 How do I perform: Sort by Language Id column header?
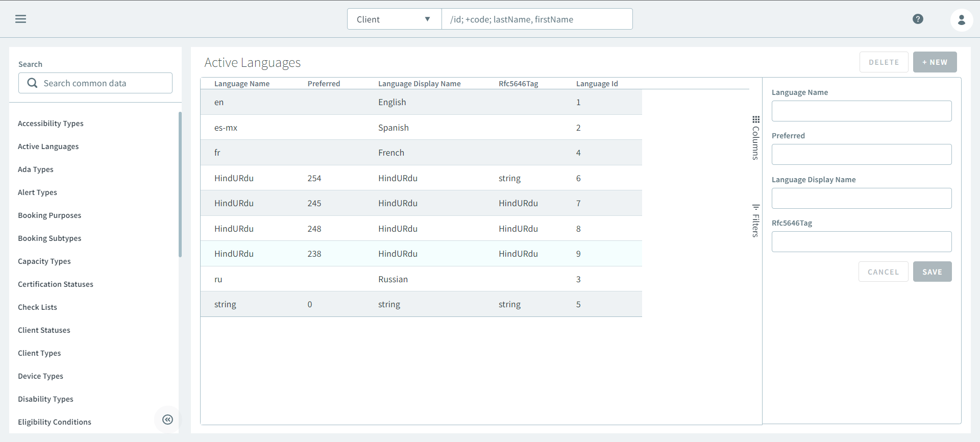coord(597,84)
